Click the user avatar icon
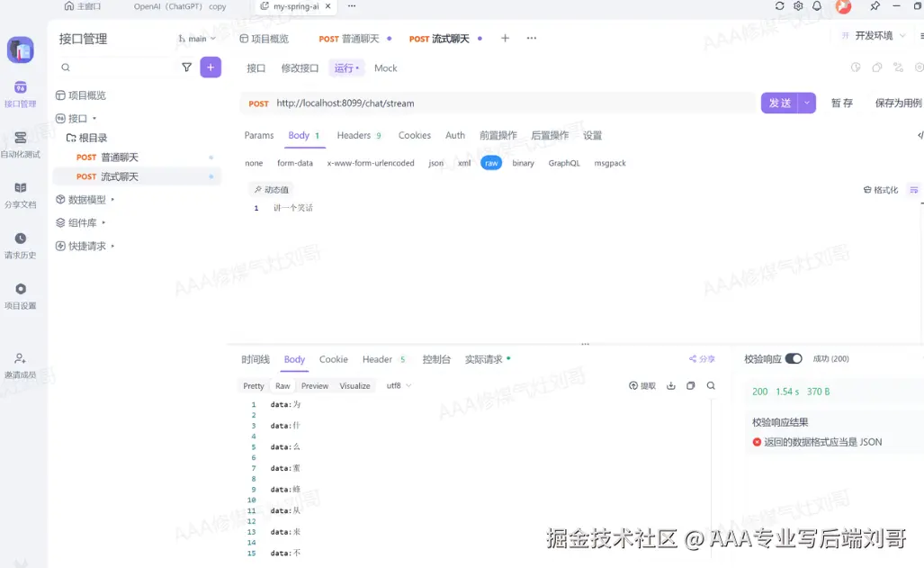Viewport: 924px width, 568px height. point(843,6)
